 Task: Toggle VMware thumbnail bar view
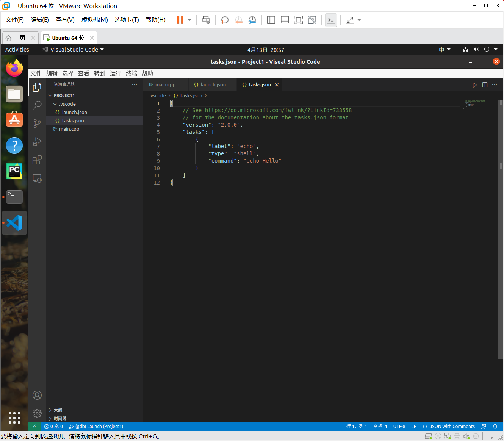point(285,20)
